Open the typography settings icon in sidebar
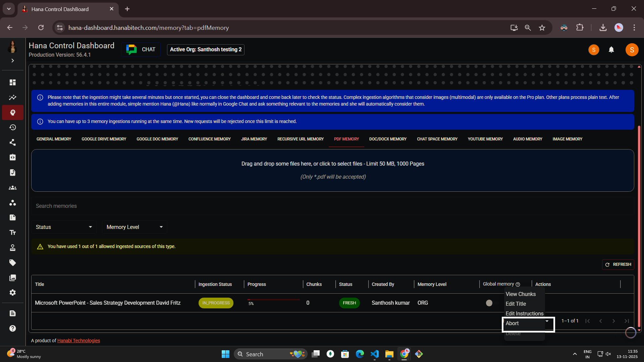The width and height of the screenshot is (644, 362). pyautogui.click(x=12, y=232)
